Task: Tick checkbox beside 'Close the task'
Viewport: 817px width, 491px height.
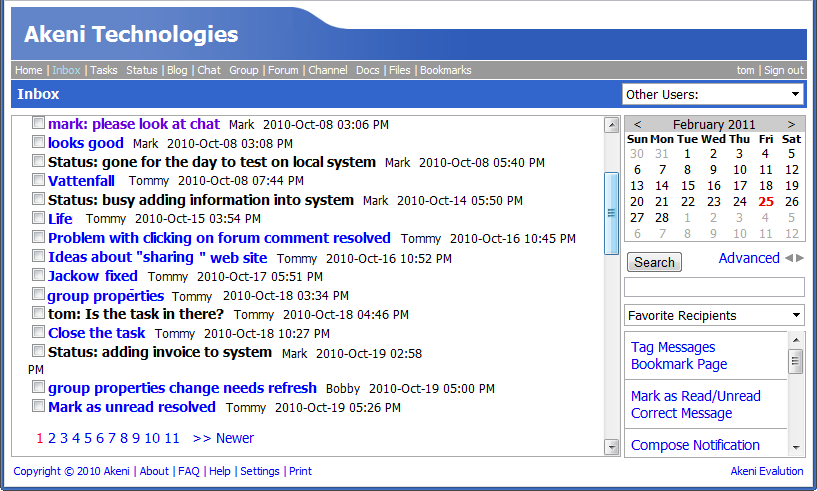Action: [38, 332]
